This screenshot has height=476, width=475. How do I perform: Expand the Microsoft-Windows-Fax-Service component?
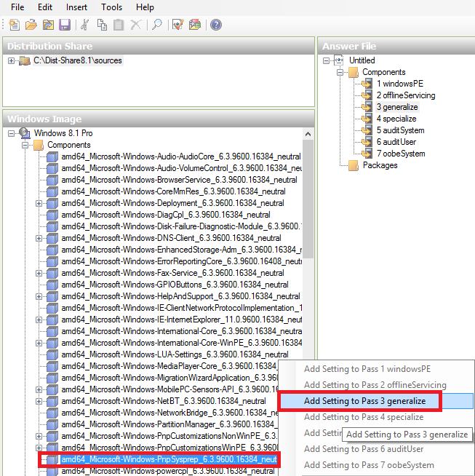click(39, 273)
